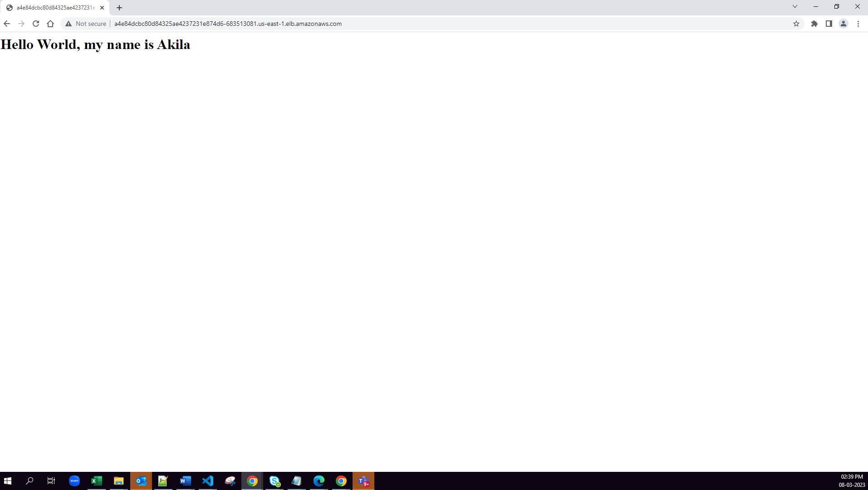Switch to Outlook on taskbar

141,481
